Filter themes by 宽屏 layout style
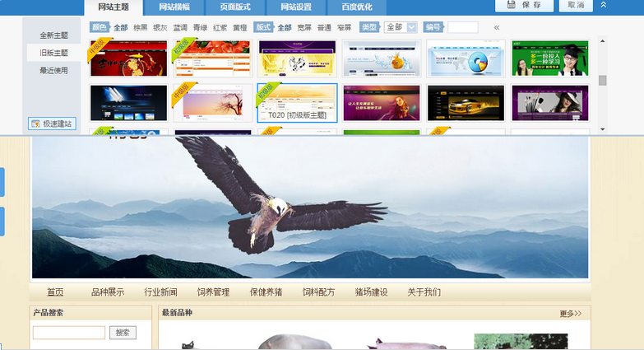 click(x=304, y=27)
